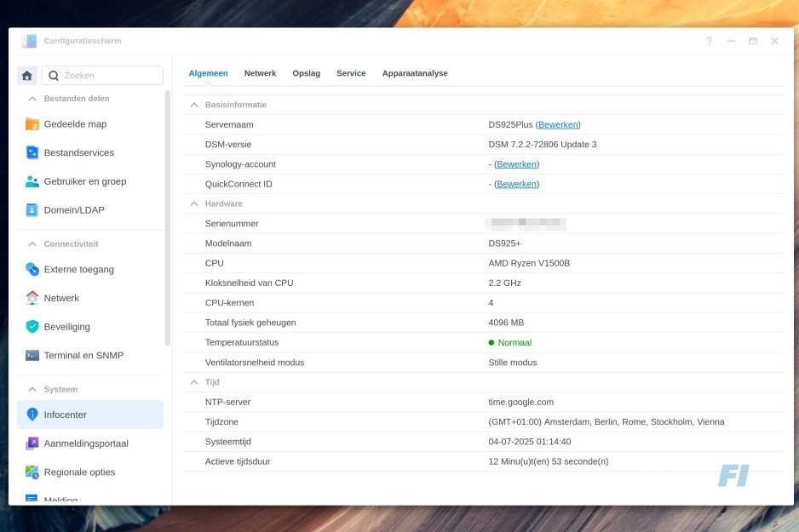Minimize the Configuratiescherm window
This screenshot has height=532, width=799.
tap(731, 41)
